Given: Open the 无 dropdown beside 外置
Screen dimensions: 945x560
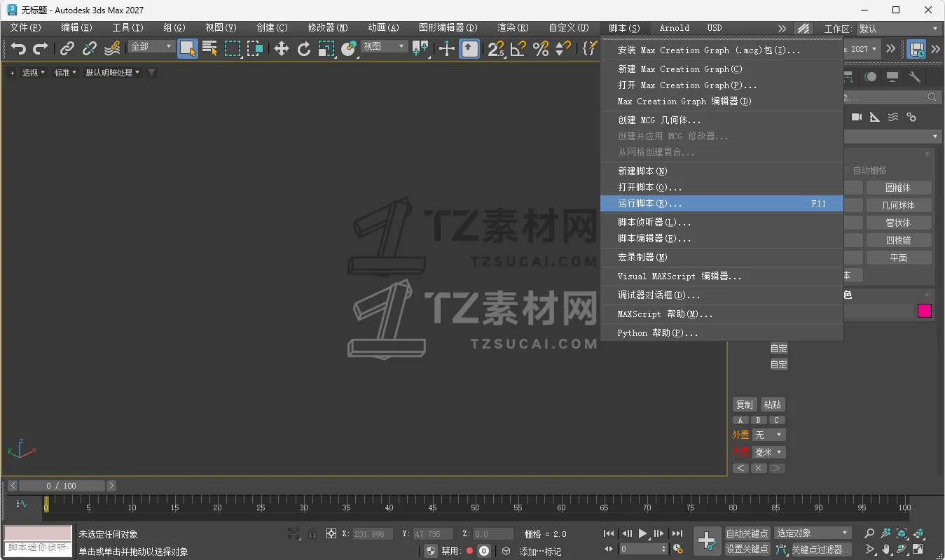Looking at the screenshot, I should click(x=769, y=435).
